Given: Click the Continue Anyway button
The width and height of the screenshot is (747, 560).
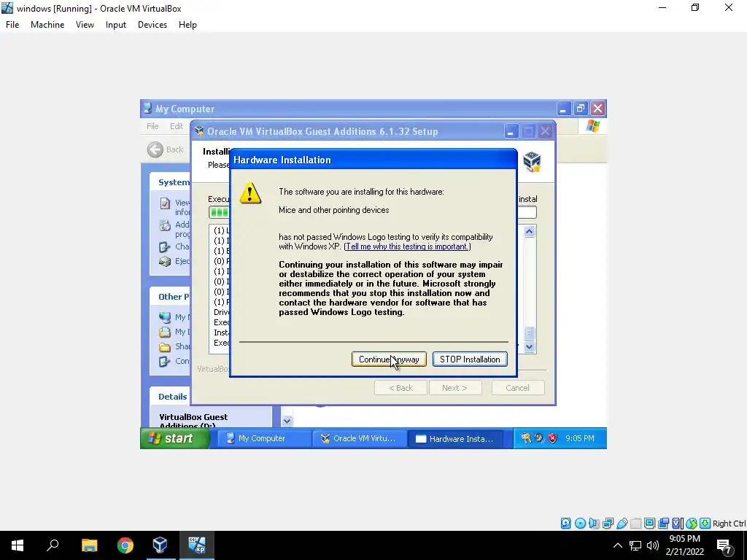Looking at the screenshot, I should point(389,359).
